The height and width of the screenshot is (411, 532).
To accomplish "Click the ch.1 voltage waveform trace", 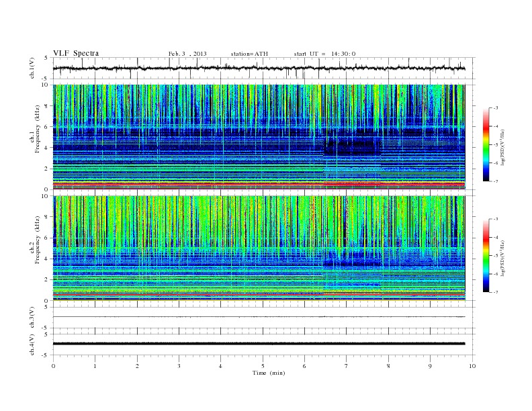I will pyautogui.click(x=259, y=68).
